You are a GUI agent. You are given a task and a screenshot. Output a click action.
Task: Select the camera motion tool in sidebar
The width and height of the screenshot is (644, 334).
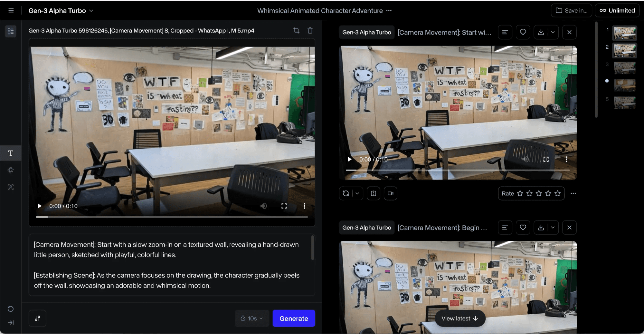coord(11,170)
